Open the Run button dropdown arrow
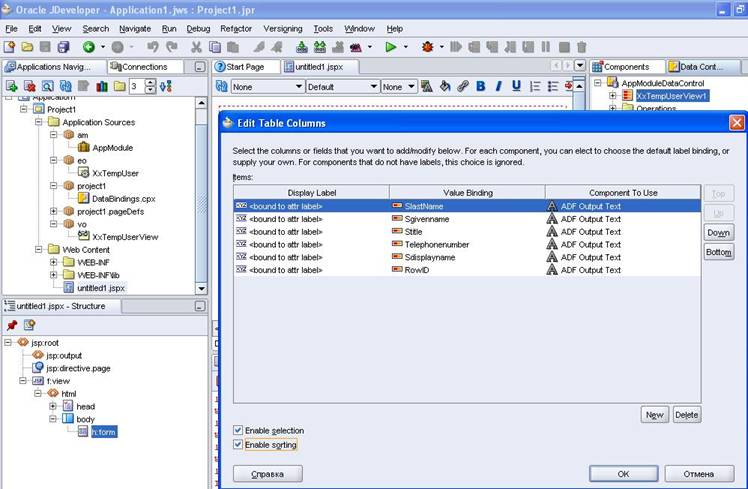Screen dimensions: 748x489 [x=406, y=47]
